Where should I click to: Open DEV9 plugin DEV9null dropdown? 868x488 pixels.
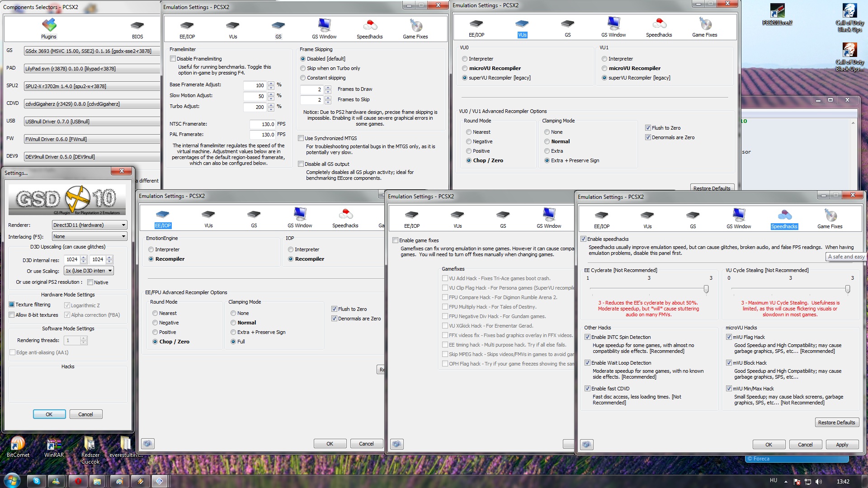click(92, 157)
